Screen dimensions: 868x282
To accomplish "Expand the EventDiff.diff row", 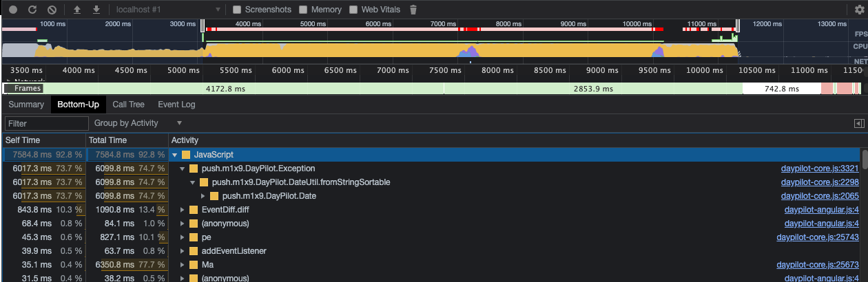I will coord(183,210).
